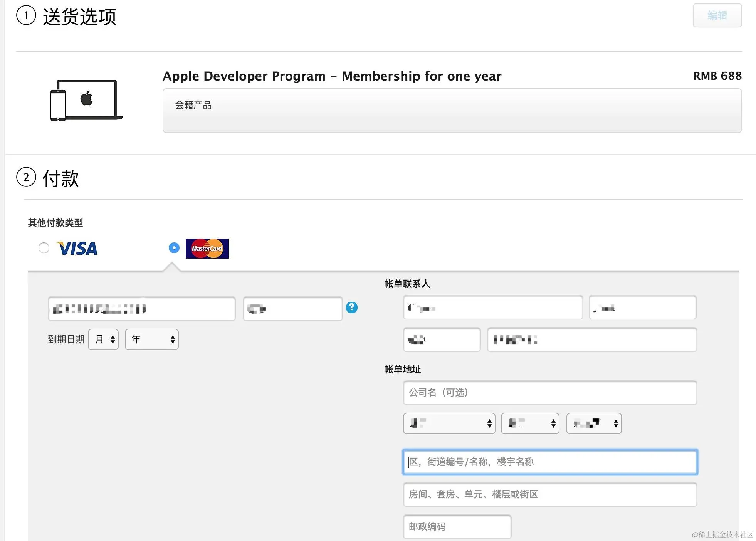
Task: Click the blue question mark help icon
Action: click(x=351, y=307)
